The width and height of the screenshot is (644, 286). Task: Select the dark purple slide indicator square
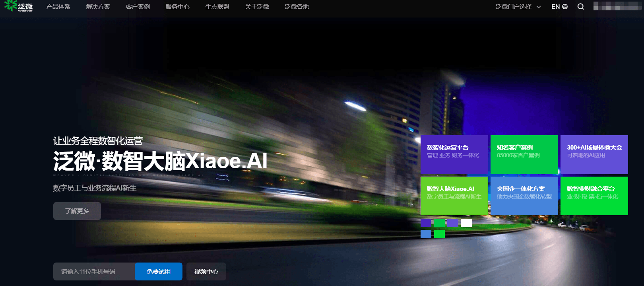426,223
